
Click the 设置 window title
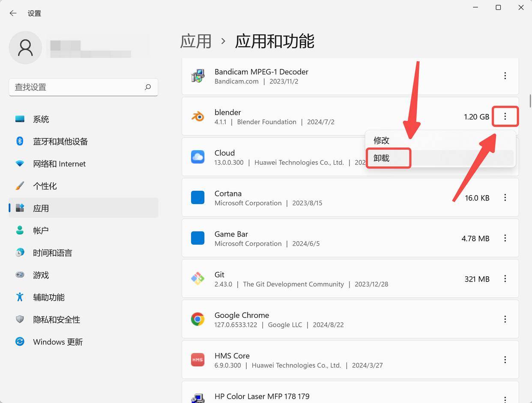point(34,13)
